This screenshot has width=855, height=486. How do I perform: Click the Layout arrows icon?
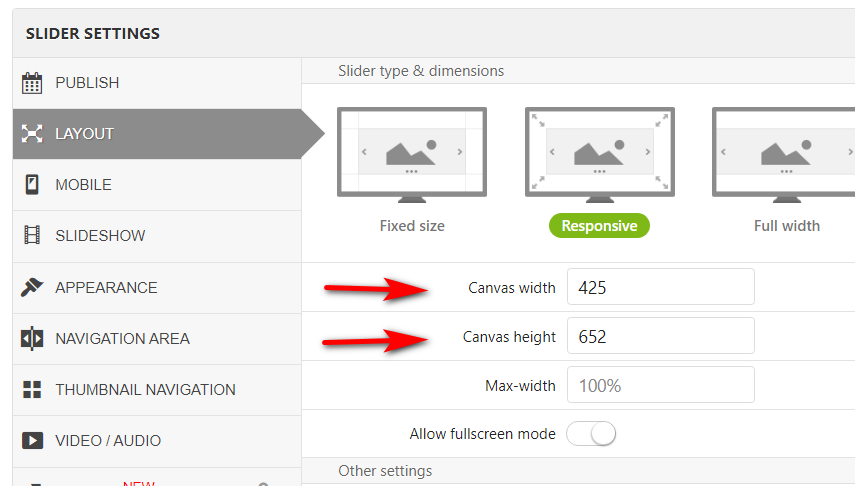point(32,134)
